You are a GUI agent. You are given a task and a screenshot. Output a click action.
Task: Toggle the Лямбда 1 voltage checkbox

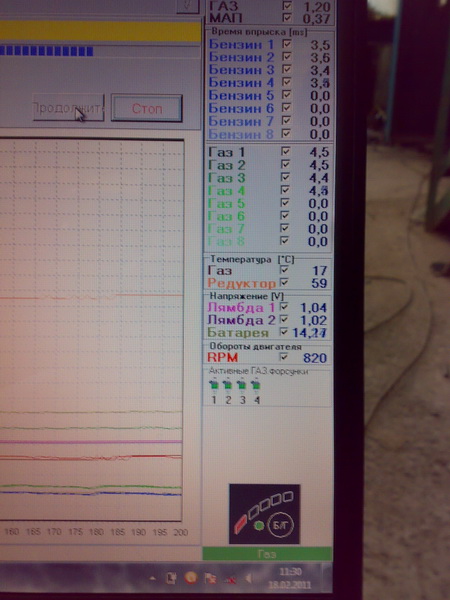click(284, 307)
